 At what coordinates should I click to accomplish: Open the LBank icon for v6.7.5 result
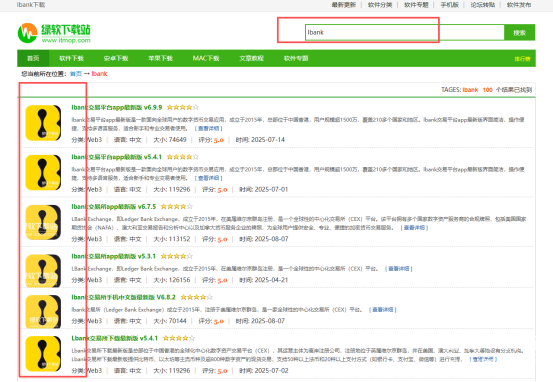tap(43, 222)
